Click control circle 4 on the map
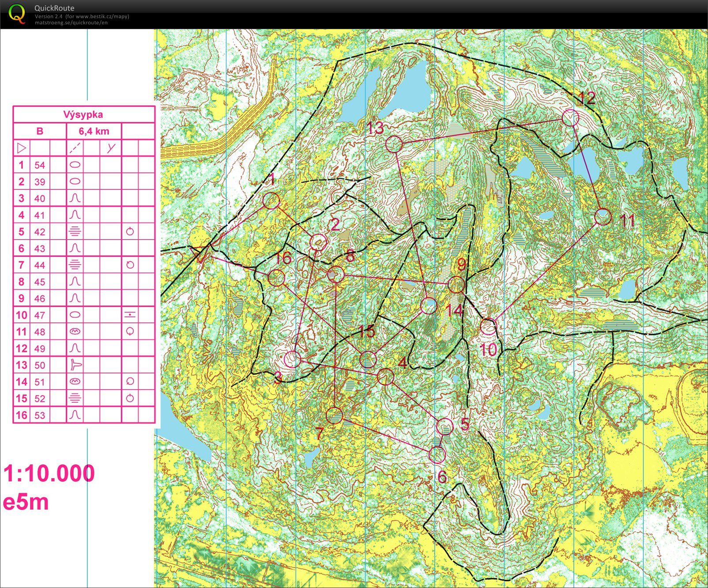 tap(385, 377)
